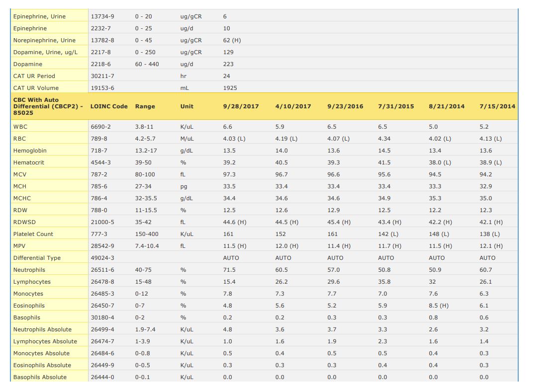
Task: Select the CBC With Auto Differential header
Action: pos(48,106)
